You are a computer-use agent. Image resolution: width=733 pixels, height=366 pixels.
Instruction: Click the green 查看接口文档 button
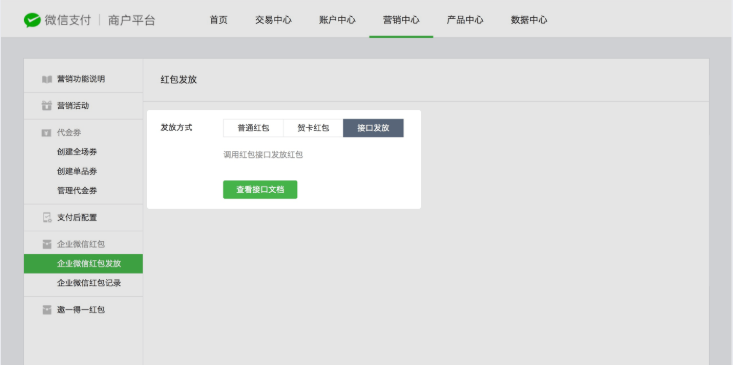pyautogui.click(x=260, y=190)
